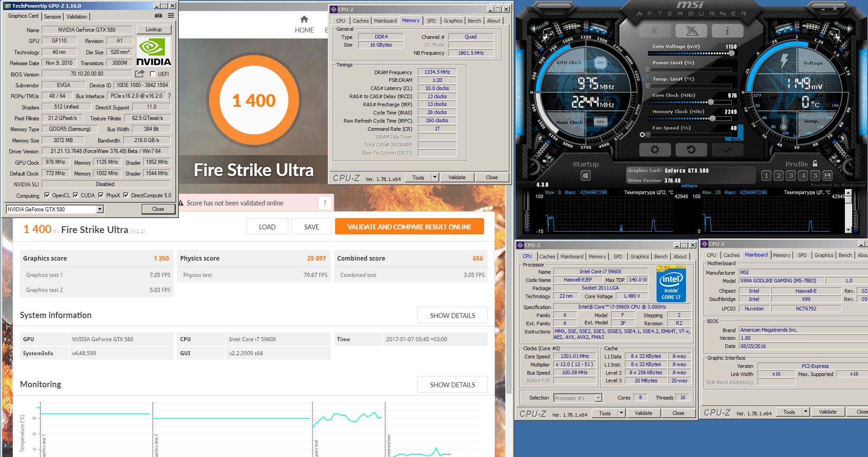Select Afterburner profile slot 5

pos(815,176)
